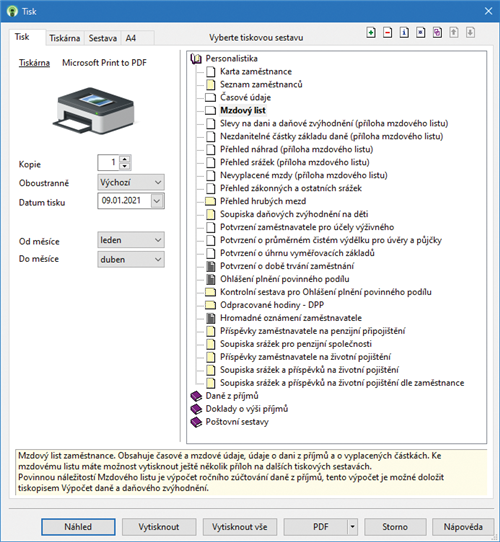Image resolution: width=500 pixels, height=542 pixels.
Task: Select Potvrzení zaměstnavatele pro účely výživného
Action: click(307, 227)
